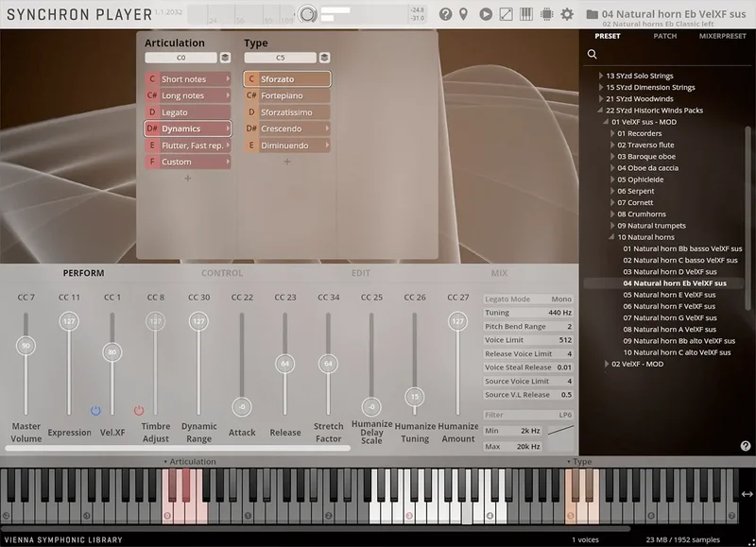
Task: Click the PRESET browser tab
Action: pos(608,36)
